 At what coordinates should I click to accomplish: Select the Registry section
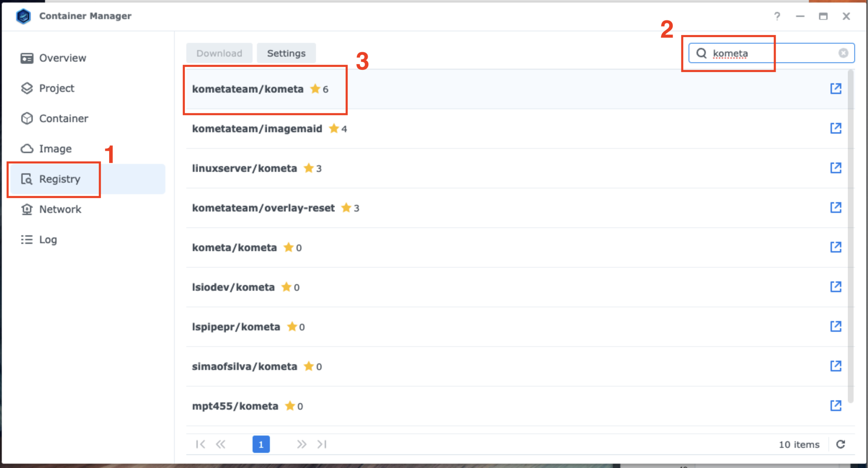coord(88,179)
